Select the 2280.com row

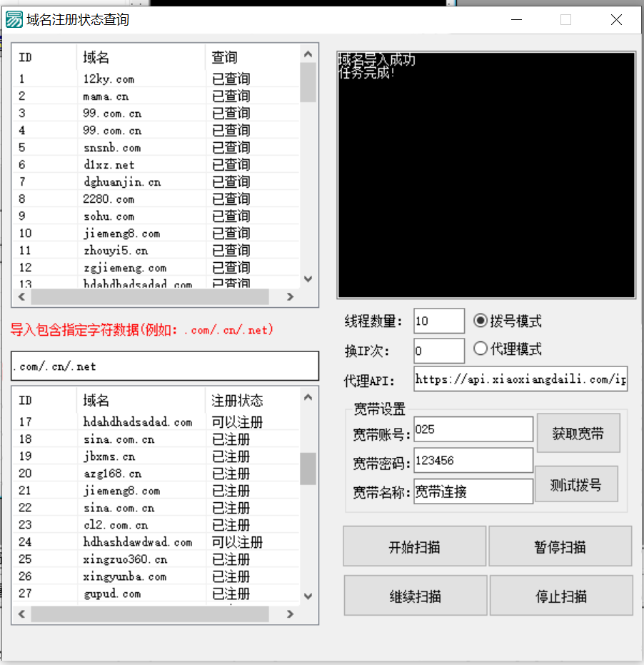pos(156,199)
